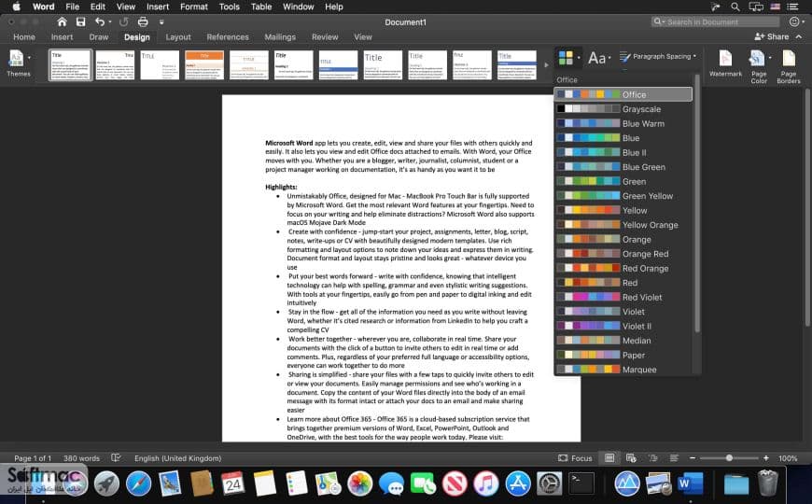The image size is (812, 504).
Task: Click the Home icon in title bar
Action: tap(62, 21)
